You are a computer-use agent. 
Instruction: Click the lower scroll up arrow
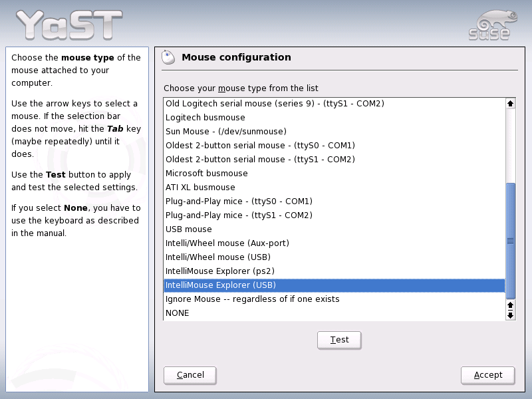[510, 305]
